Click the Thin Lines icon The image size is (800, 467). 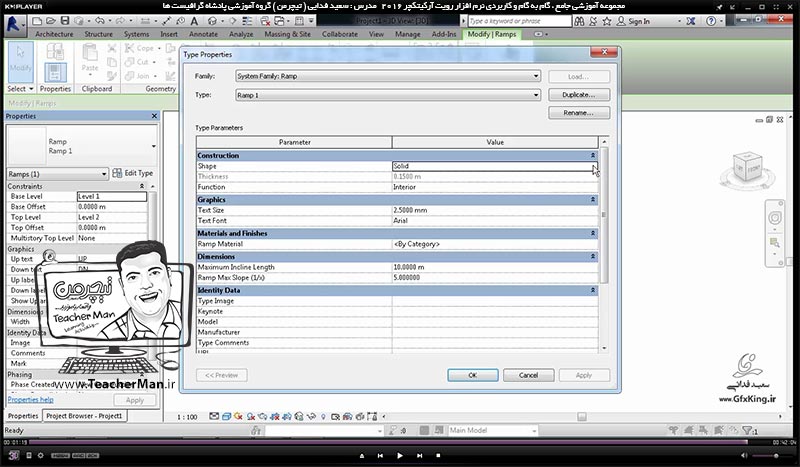(247, 21)
